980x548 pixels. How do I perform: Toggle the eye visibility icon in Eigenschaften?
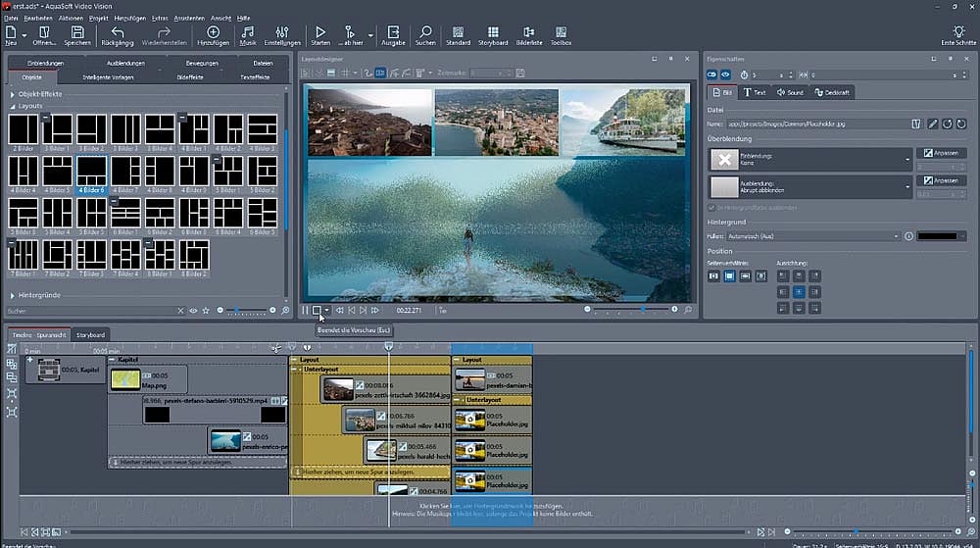tap(726, 75)
